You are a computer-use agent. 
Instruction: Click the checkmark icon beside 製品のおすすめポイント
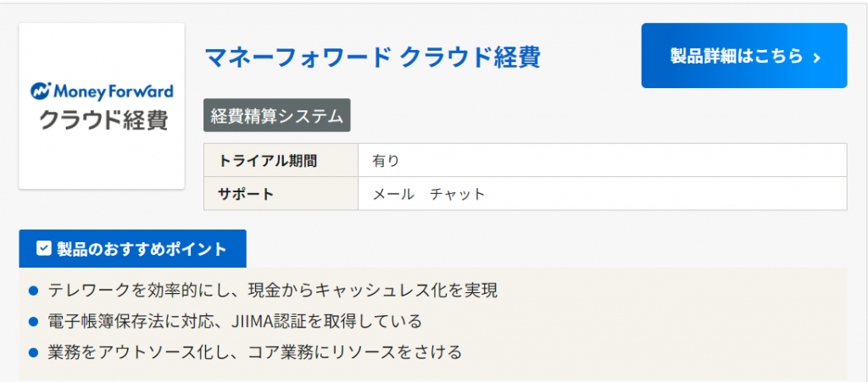(44, 249)
